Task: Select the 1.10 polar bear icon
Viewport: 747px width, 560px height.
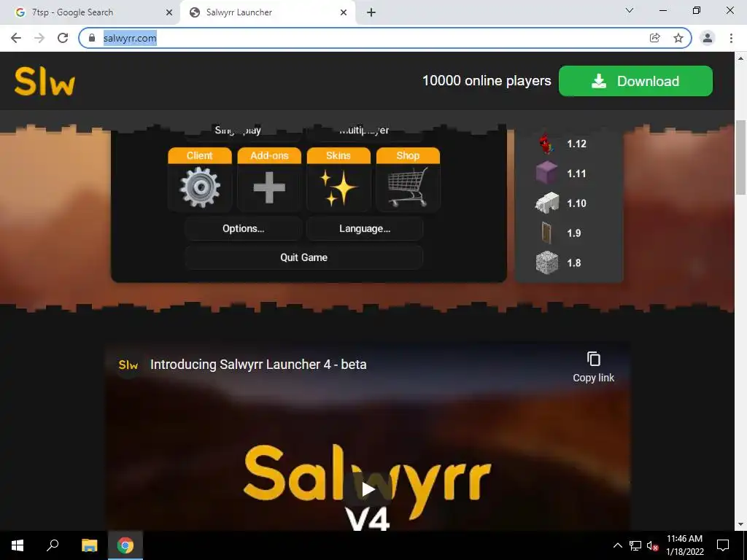Action: pos(547,203)
